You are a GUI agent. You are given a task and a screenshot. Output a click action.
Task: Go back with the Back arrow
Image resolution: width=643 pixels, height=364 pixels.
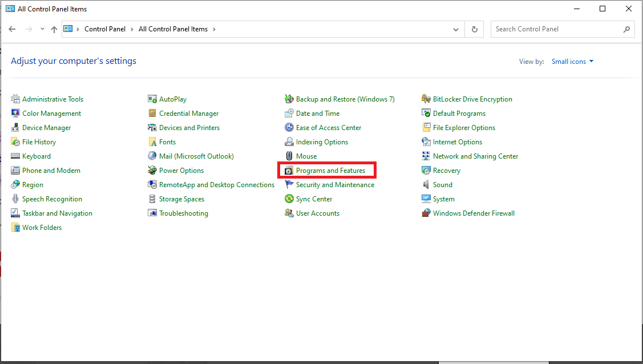point(13,29)
